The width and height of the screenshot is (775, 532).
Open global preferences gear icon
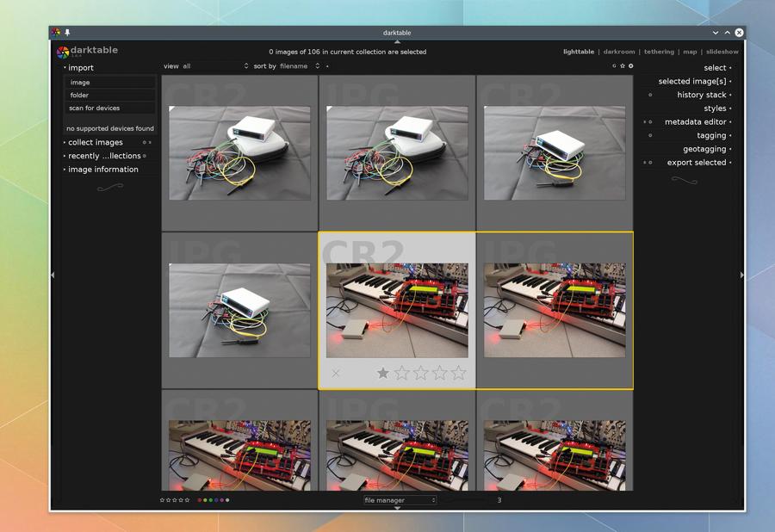click(x=630, y=65)
